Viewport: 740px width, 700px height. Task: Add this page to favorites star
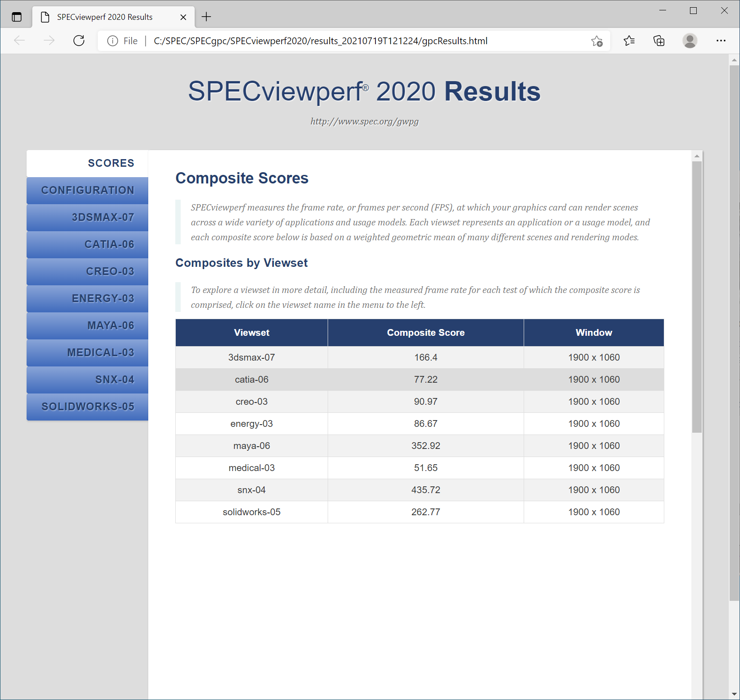coord(597,41)
